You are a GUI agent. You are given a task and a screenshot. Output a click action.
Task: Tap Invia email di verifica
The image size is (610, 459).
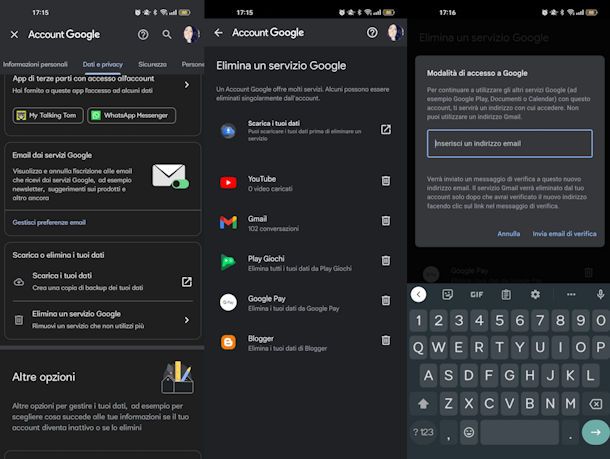click(564, 234)
